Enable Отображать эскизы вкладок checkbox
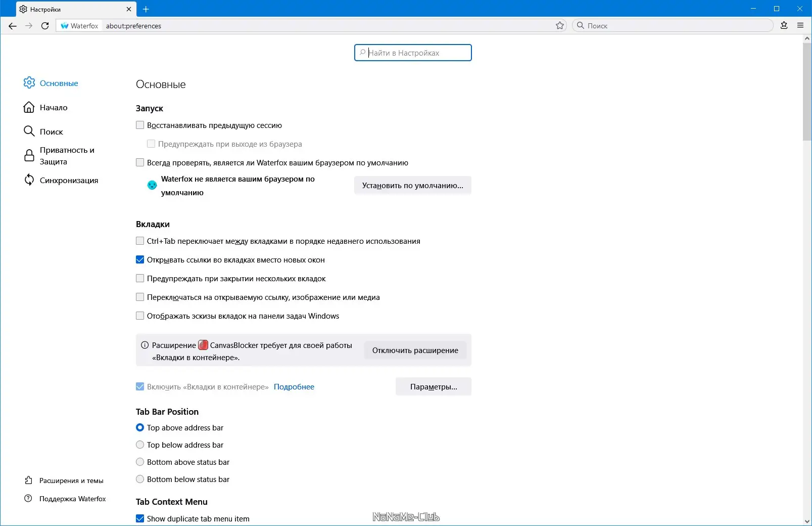 pyautogui.click(x=140, y=316)
